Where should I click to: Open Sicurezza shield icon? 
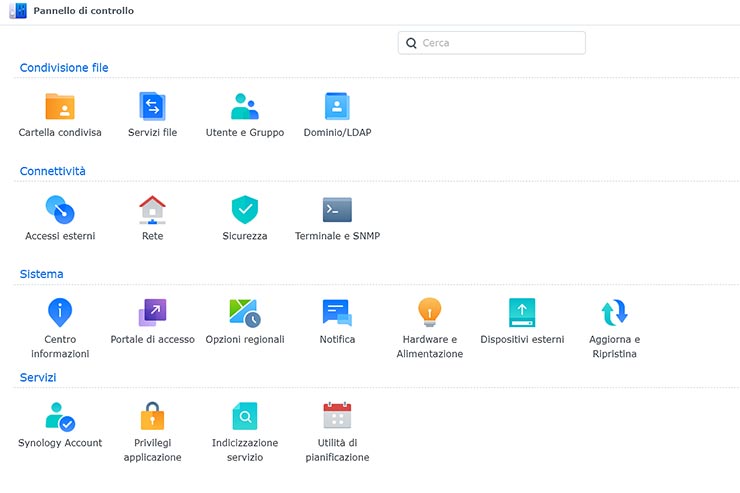245,210
